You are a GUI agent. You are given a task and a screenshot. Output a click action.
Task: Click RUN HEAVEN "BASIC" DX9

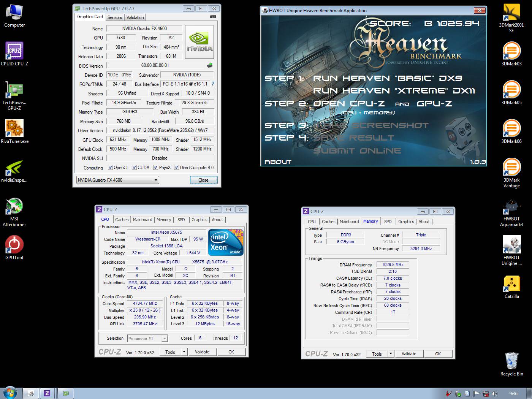[x=387, y=78]
